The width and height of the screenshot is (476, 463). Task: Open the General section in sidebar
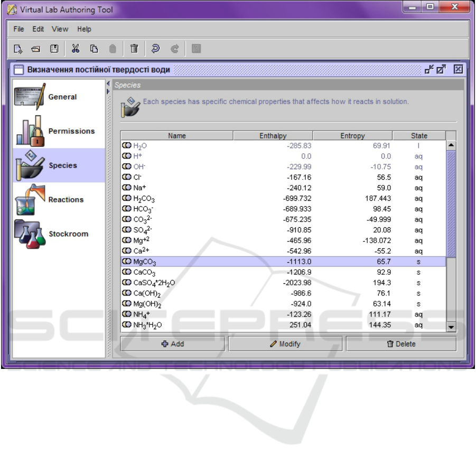pos(59,97)
